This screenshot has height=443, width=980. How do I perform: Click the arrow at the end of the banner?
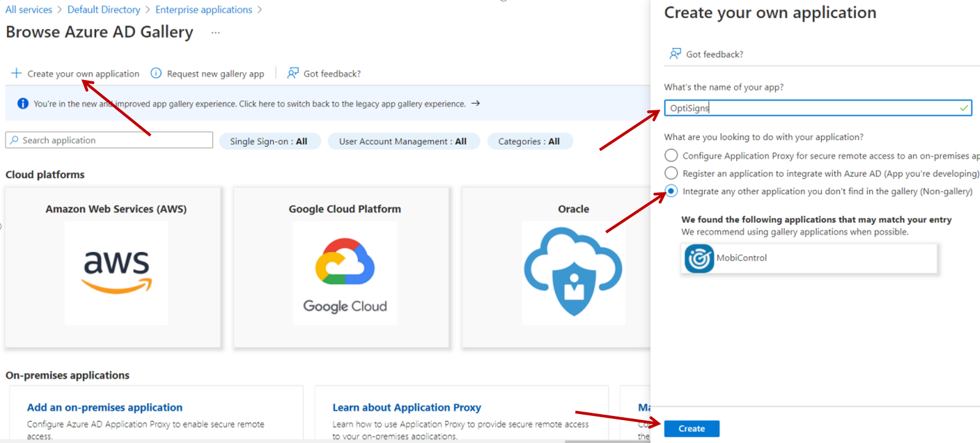coord(476,104)
